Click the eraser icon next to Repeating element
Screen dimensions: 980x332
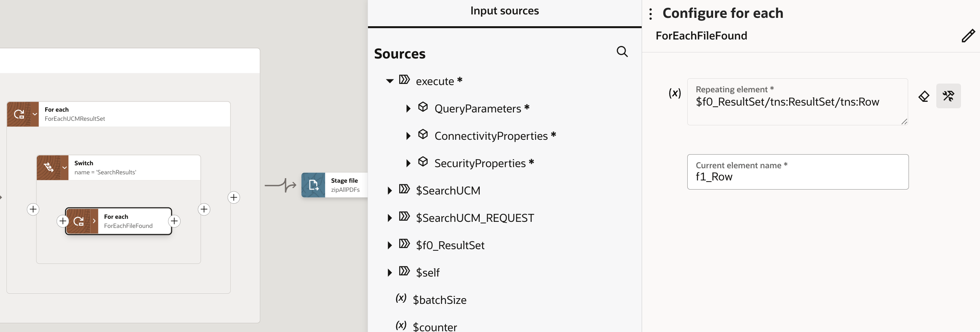tap(924, 96)
